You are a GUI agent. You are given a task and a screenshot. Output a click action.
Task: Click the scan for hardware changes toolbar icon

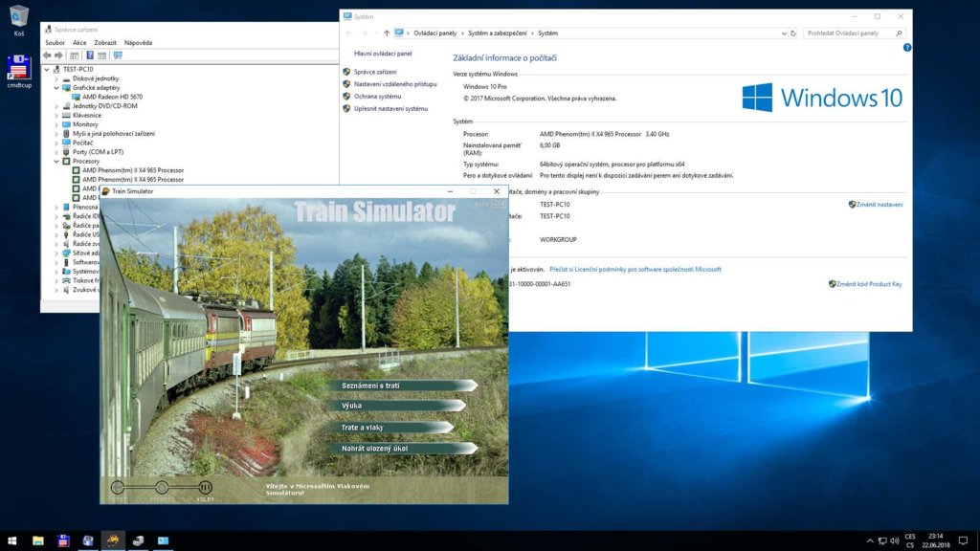pyautogui.click(x=118, y=55)
